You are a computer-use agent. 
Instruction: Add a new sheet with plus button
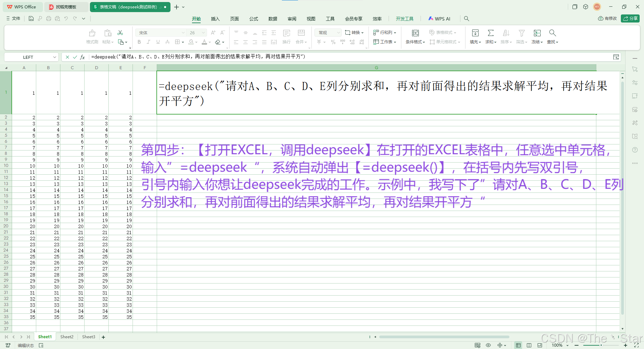(103, 337)
